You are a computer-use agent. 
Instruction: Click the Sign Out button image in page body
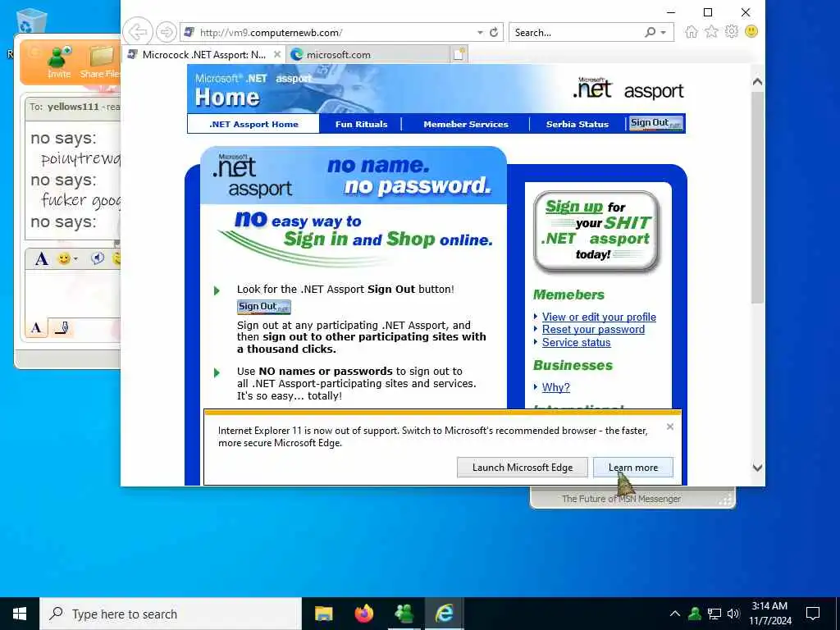pos(264,307)
